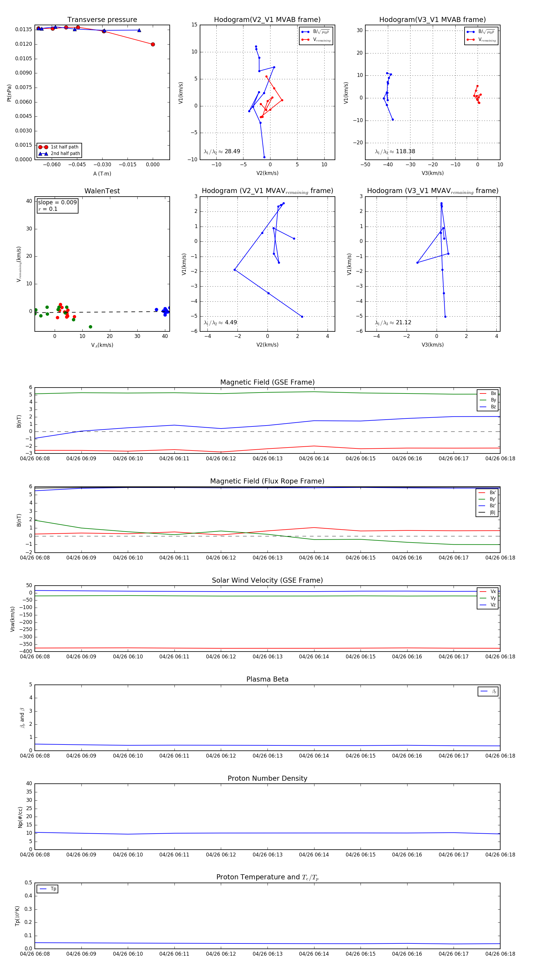Click "04/26 06:10" tick under Proton Number Density plot
535x980 pixels.
click(x=128, y=855)
